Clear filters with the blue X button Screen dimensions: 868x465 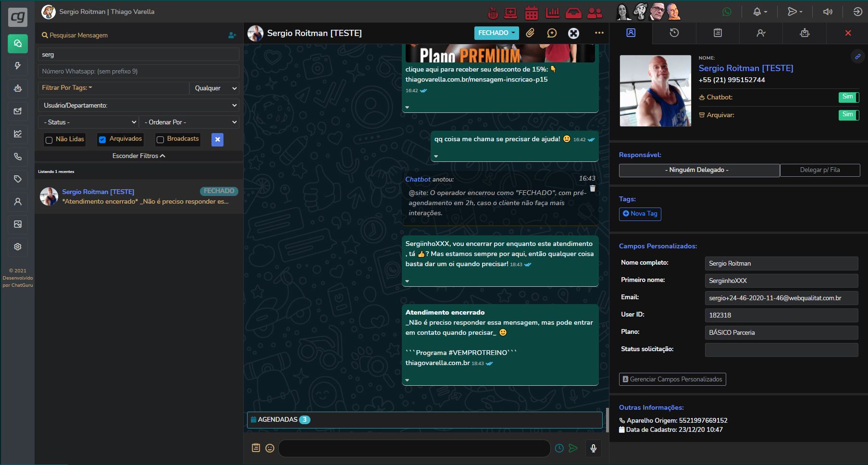(x=218, y=140)
